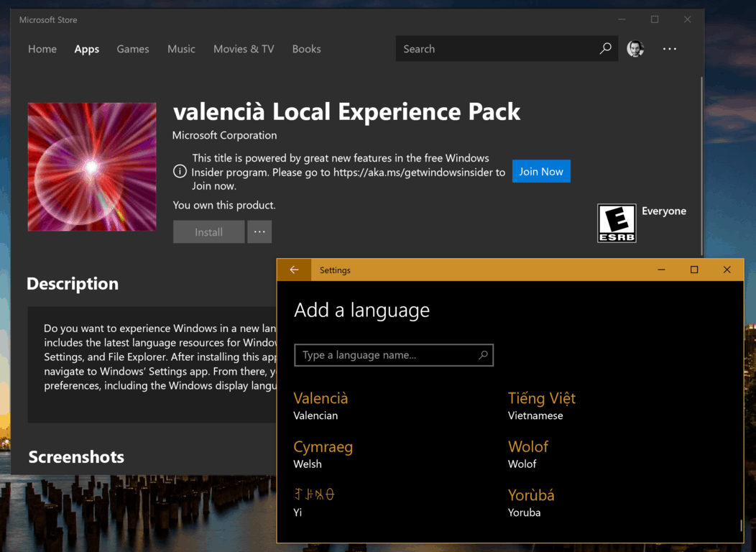Click the ESRB Everyone rating badge
756x552 pixels.
tap(617, 223)
